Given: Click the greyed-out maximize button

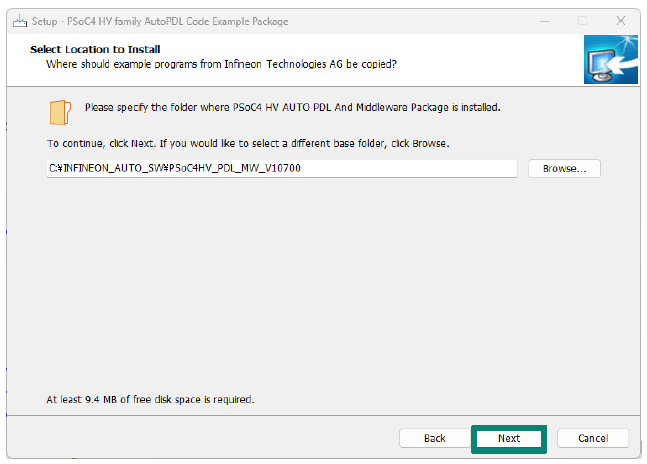Looking at the screenshot, I should coord(582,21).
